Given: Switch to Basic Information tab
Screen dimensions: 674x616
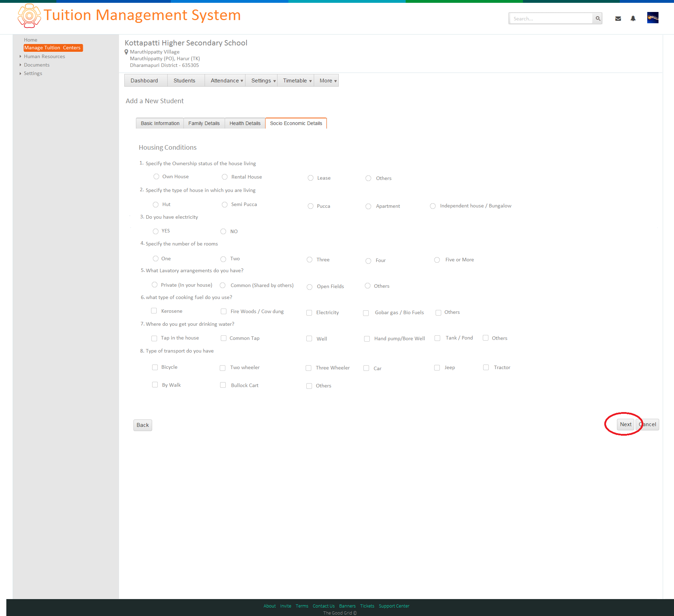Looking at the screenshot, I should click(x=160, y=123).
